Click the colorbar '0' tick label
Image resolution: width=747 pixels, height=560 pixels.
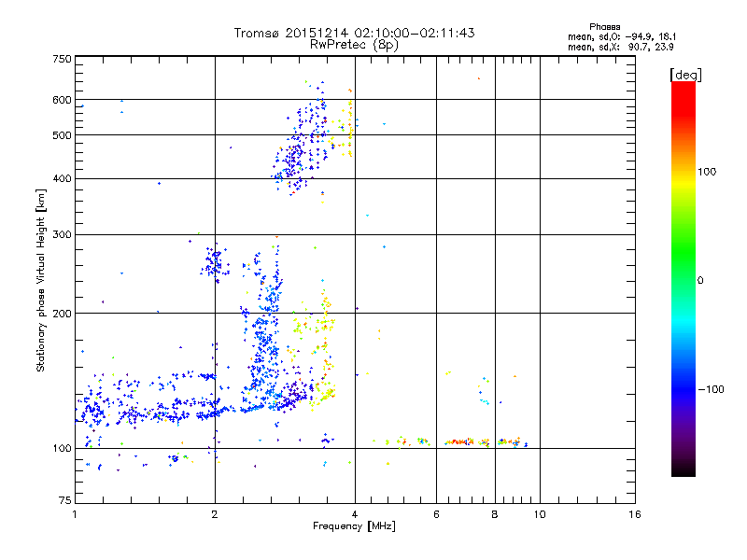pos(700,281)
